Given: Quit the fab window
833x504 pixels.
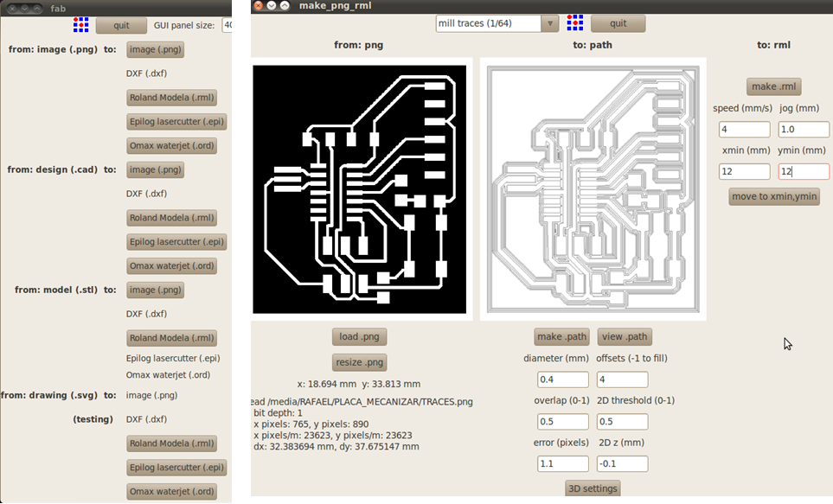Looking at the screenshot, I should 121,25.
